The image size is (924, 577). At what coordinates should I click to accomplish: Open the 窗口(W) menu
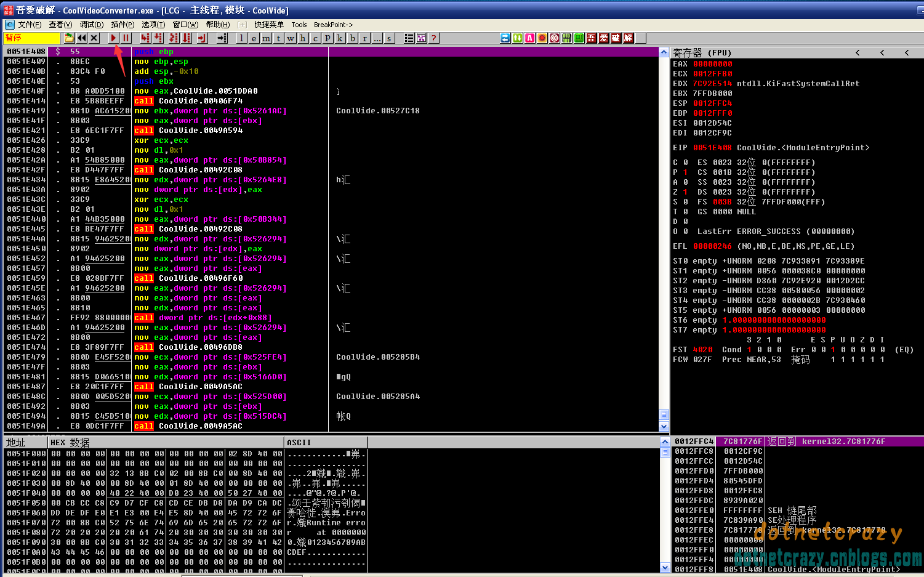pos(185,25)
